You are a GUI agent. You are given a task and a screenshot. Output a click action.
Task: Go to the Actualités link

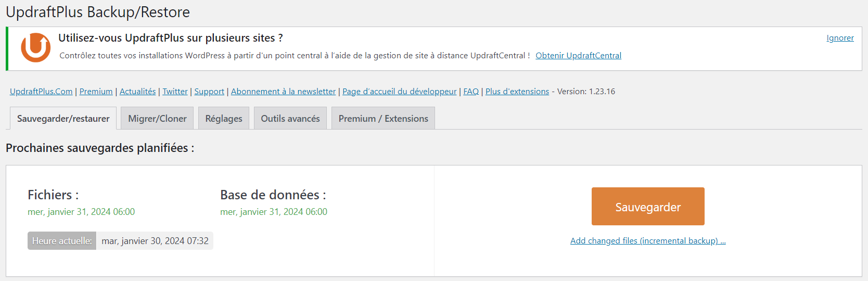(x=137, y=92)
